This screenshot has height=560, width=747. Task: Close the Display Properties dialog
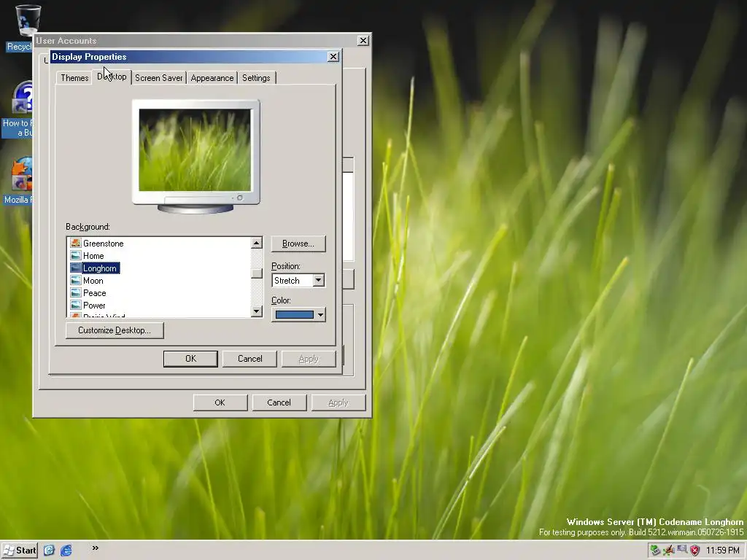tap(333, 57)
